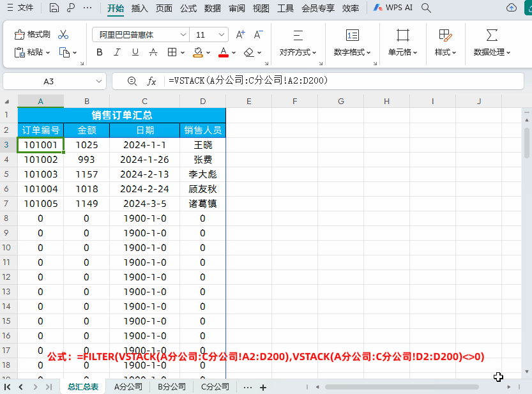Click the copy icon

pos(64,52)
